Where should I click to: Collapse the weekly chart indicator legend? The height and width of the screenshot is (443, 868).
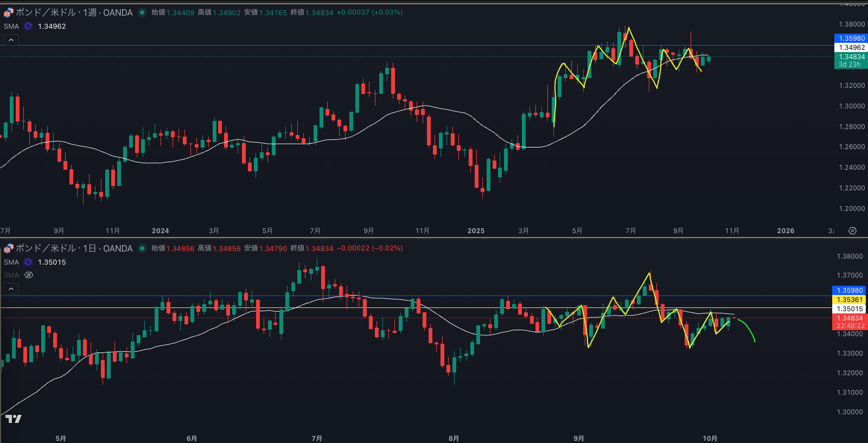11,40
